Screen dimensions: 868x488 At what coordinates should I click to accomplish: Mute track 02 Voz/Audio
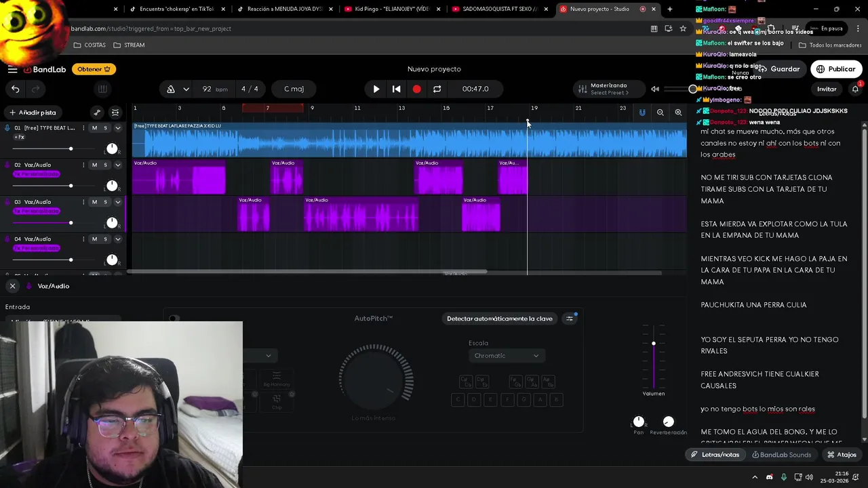point(94,165)
